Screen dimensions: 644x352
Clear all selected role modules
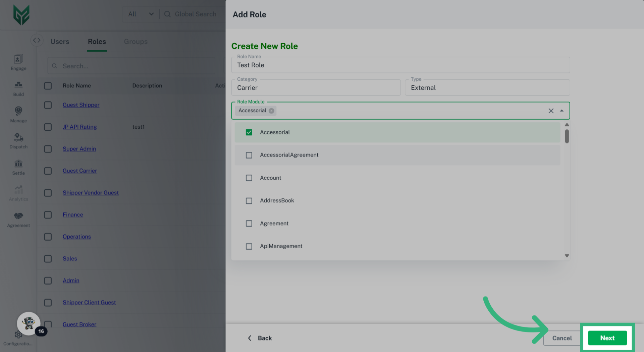point(551,111)
